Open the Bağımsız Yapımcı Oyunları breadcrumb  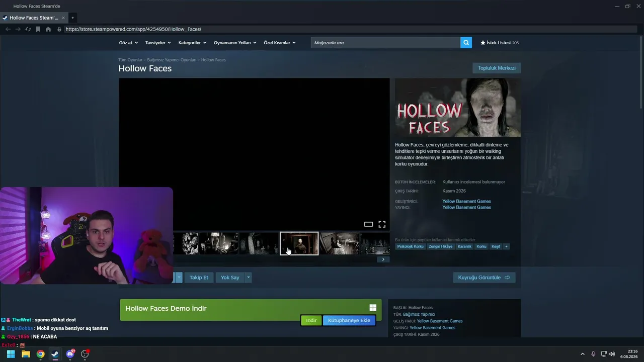point(172,60)
